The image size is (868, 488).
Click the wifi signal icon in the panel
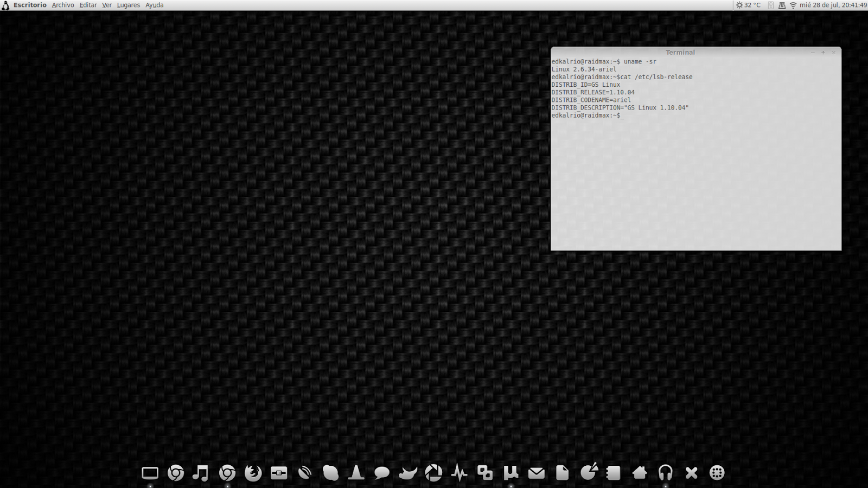pyautogui.click(x=793, y=5)
